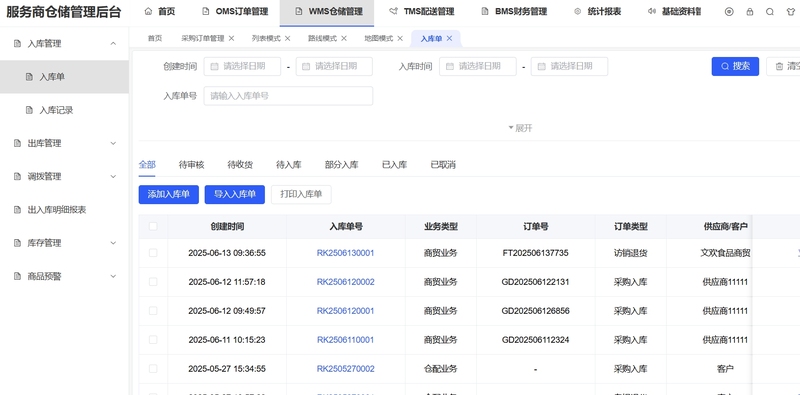Check the row for RK2506120001
Screen dimensions: 800x395
click(153, 310)
